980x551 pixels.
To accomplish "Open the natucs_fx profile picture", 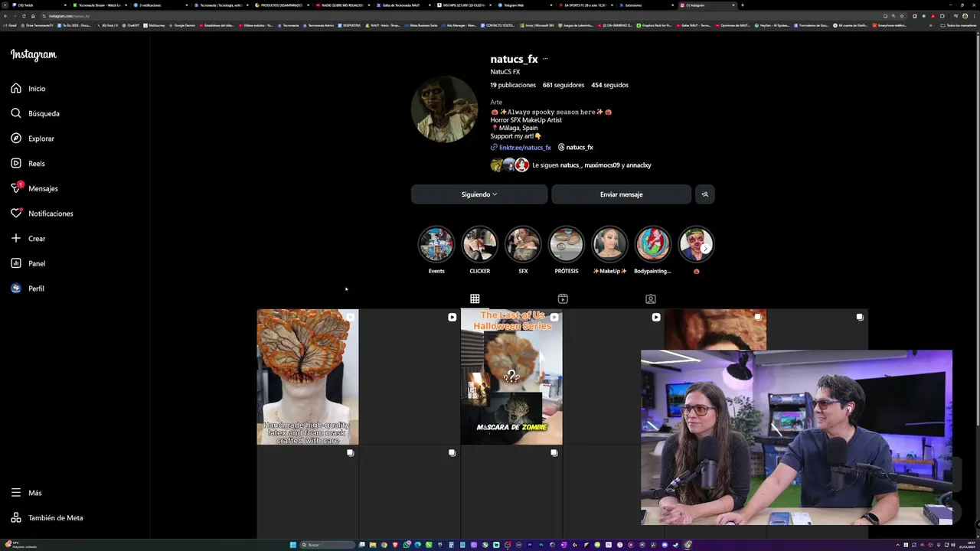I will pyautogui.click(x=445, y=109).
